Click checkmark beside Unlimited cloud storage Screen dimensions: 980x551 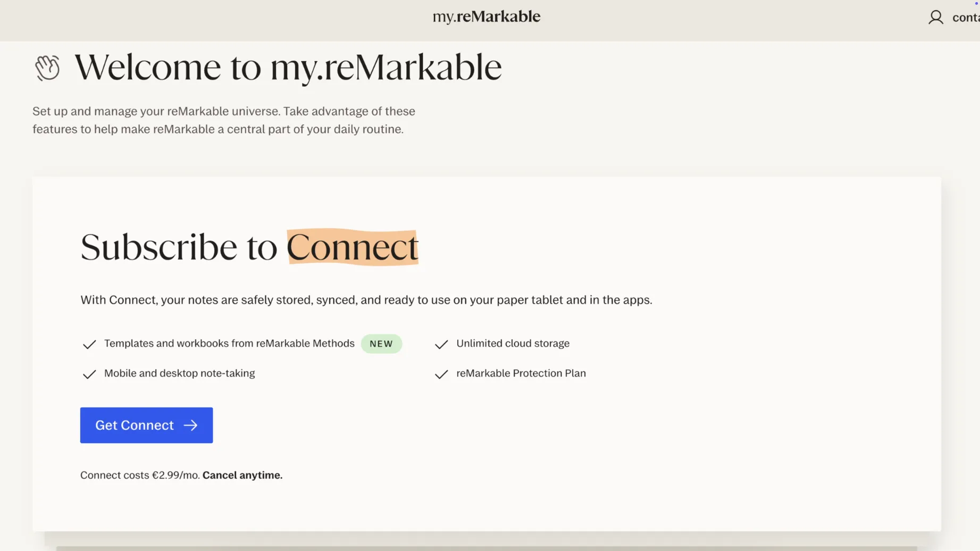[441, 344]
